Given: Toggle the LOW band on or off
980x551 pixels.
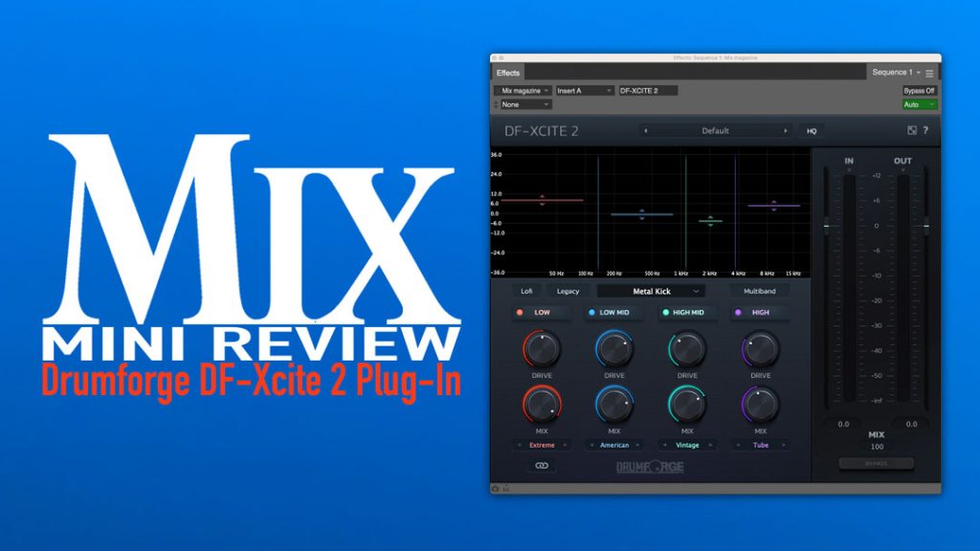Looking at the screenshot, I should click(x=520, y=313).
